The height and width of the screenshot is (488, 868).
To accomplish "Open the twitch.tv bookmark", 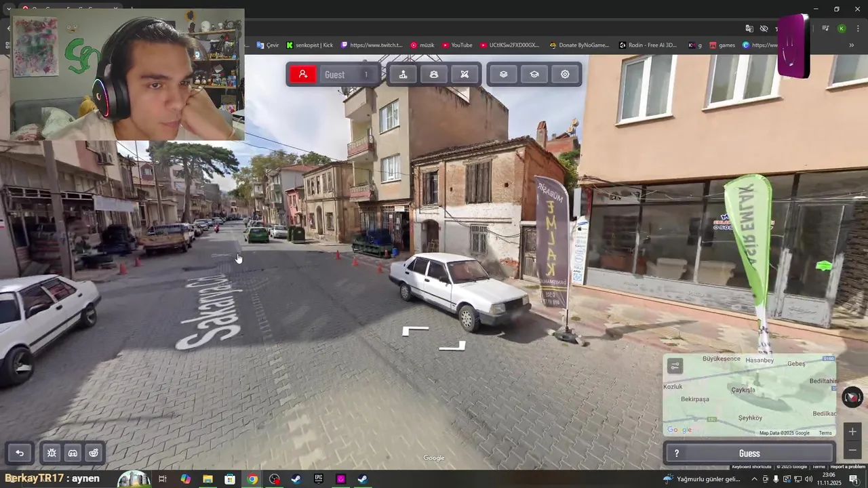I will point(372,45).
